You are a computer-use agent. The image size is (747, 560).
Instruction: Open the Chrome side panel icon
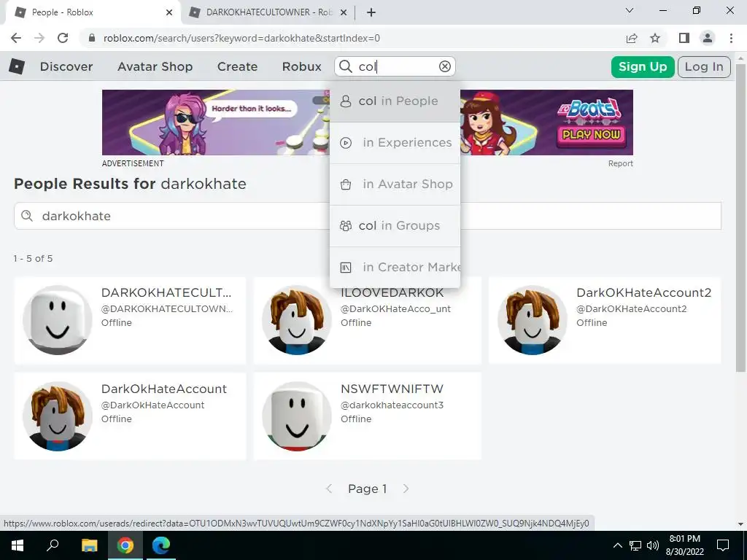point(684,38)
